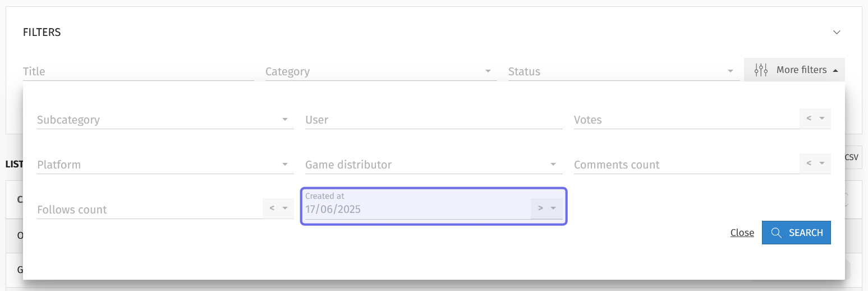Click the Comments count input field

[687, 165]
